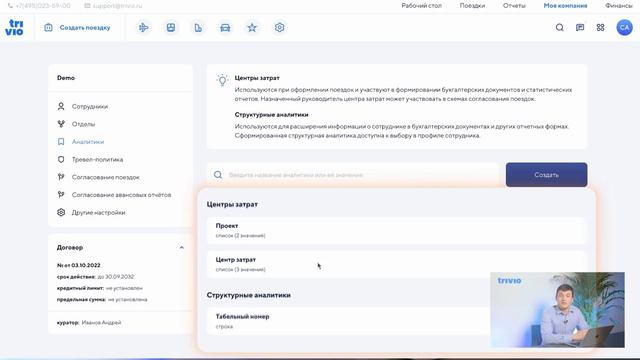Open the train tickets icon
640x360 pixels.
click(x=171, y=27)
